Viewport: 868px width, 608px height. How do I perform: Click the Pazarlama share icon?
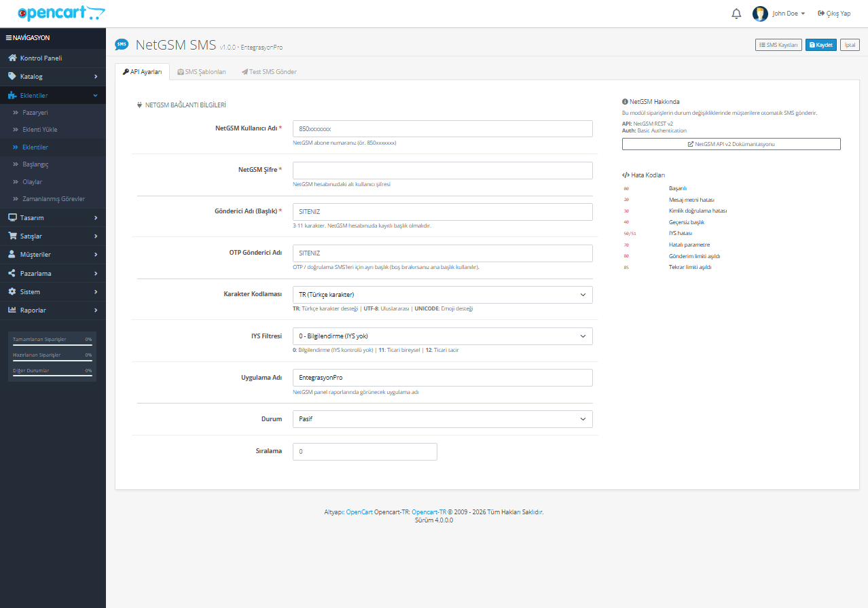(x=12, y=273)
